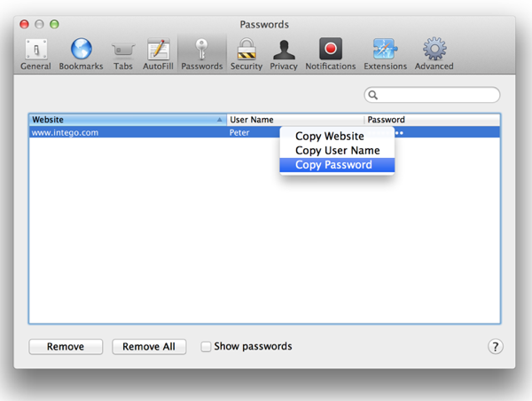Open the Advanced gear pane
The width and height of the screenshot is (532, 401).
pos(434,54)
